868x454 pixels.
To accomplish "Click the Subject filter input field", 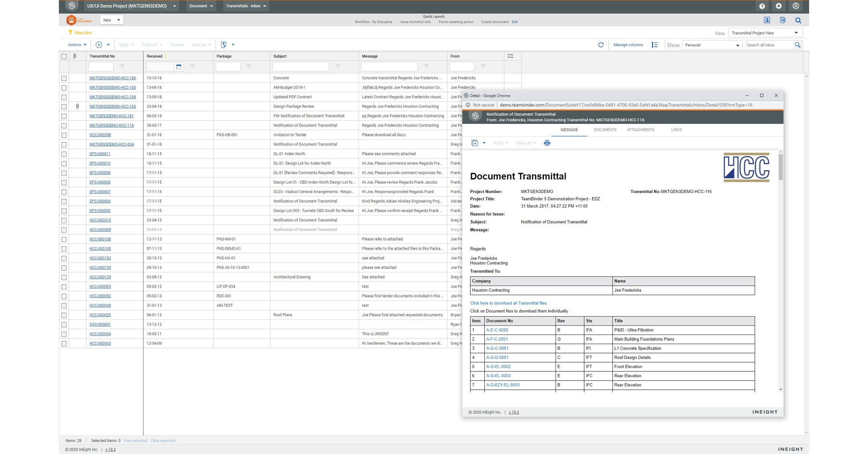I will click(x=301, y=67).
